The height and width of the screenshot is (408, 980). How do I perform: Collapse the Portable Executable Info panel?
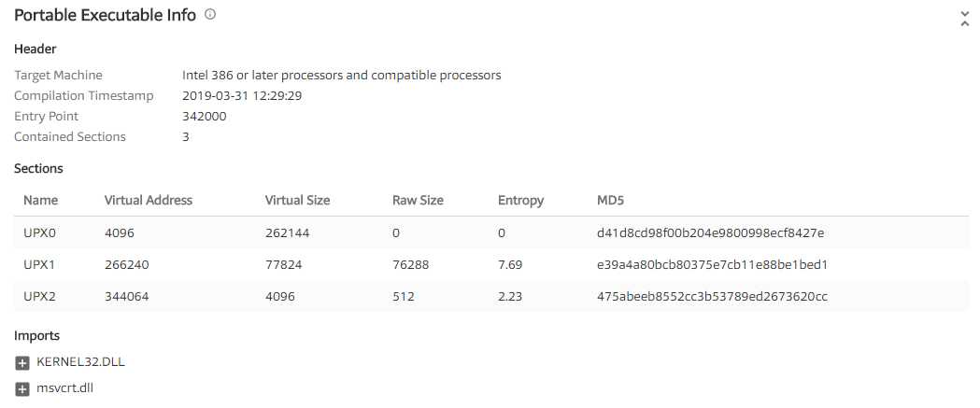pos(964,18)
